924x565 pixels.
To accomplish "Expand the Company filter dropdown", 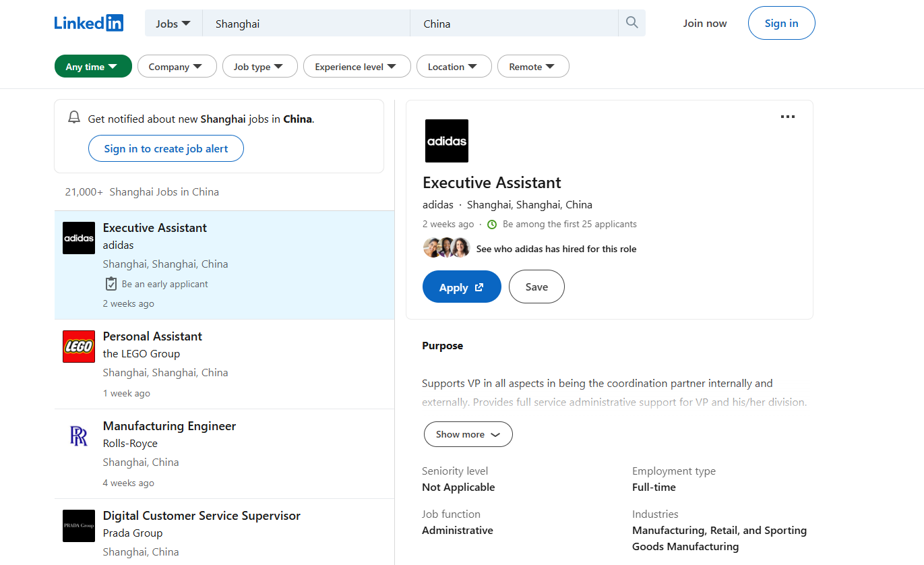I will pyautogui.click(x=177, y=66).
